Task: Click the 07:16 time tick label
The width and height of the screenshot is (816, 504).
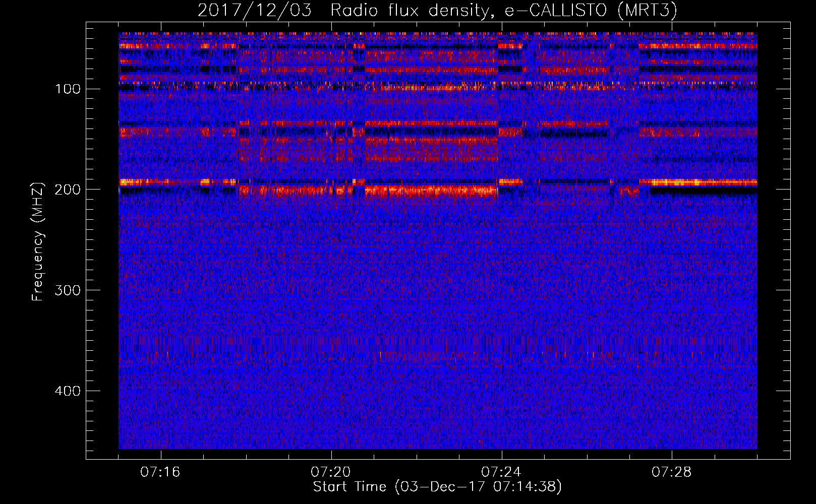Action: pos(160,472)
